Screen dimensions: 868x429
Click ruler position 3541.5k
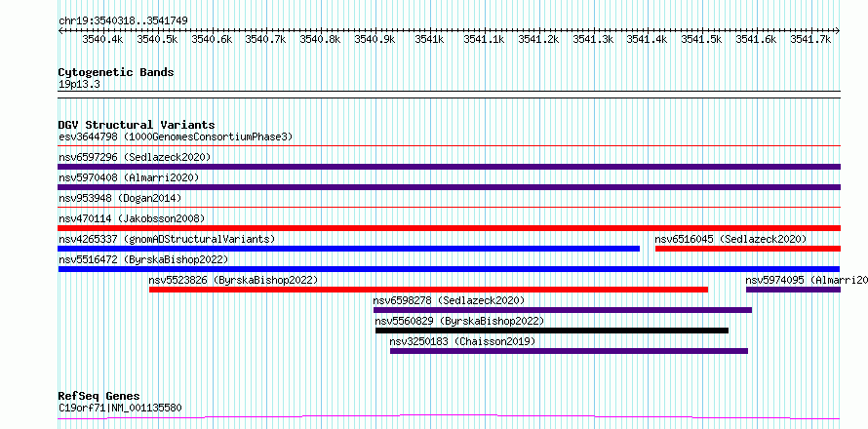[x=702, y=39]
